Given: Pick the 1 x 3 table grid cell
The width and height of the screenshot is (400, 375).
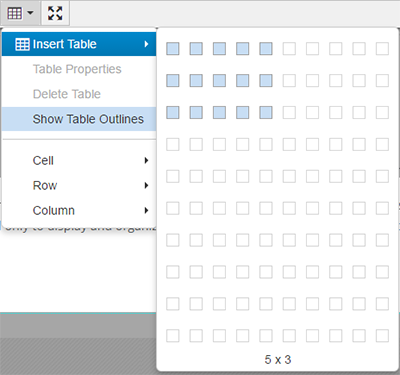Looking at the screenshot, I should [173, 112].
